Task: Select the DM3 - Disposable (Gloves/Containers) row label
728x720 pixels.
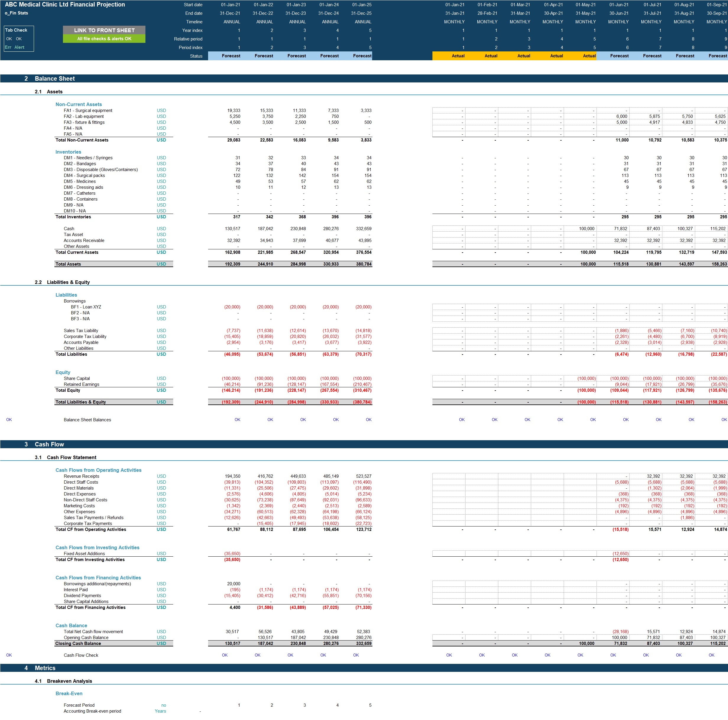Action: click(100, 170)
